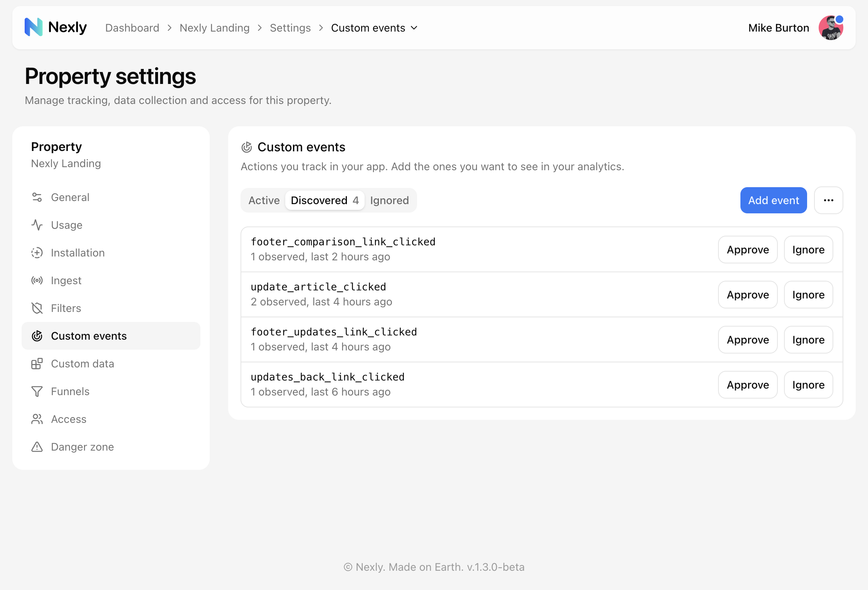Screen dimensions: 868x590
Task: Click "1 observed, last 6 hours ago" text
Action: (x=321, y=392)
